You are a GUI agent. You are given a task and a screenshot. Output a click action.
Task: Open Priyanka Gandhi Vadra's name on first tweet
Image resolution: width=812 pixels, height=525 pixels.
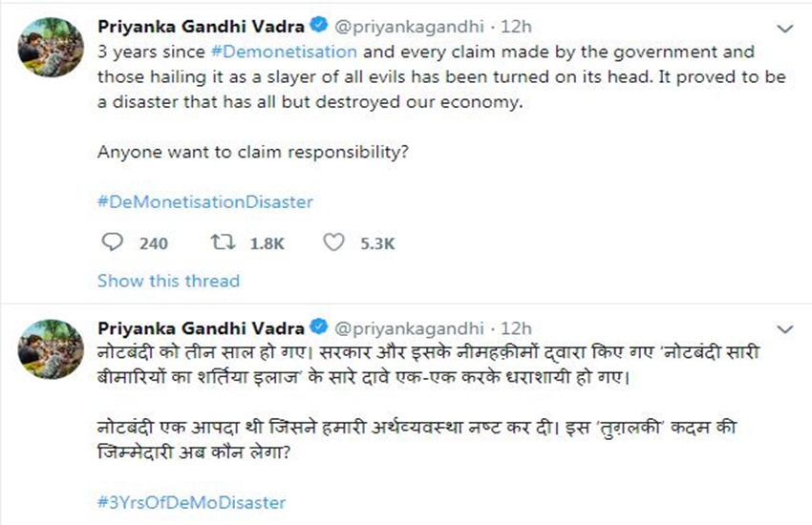coord(203,26)
